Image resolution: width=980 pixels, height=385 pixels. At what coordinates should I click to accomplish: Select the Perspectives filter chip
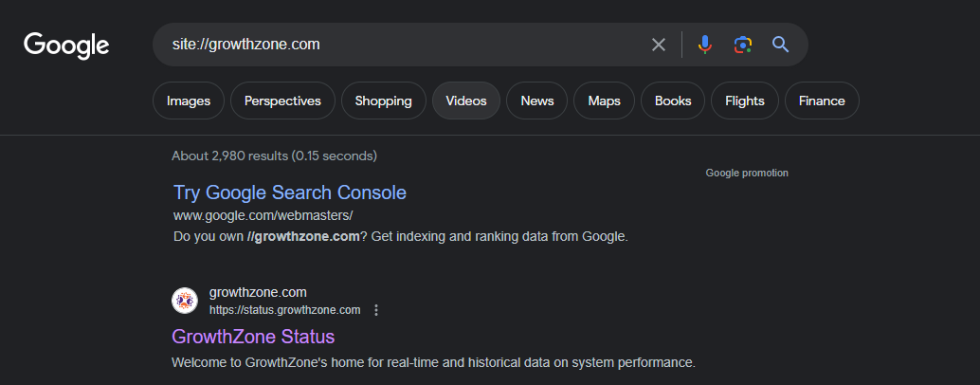click(x=282, y=101)
